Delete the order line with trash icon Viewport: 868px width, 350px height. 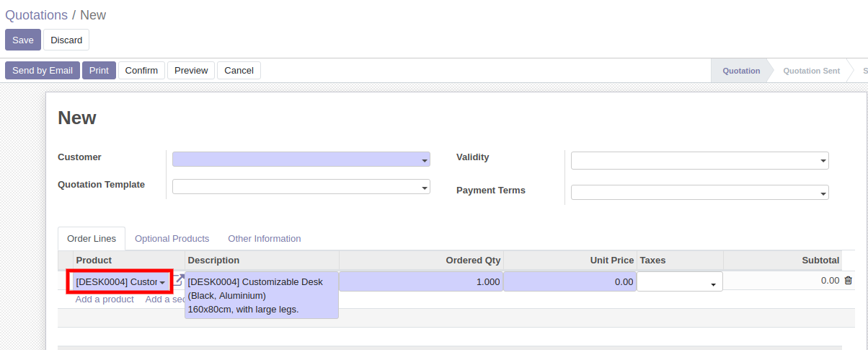pos(848,281)
